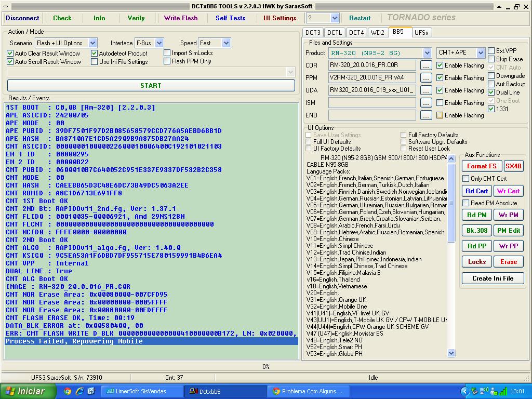The image size is (532, 399).
Task: Switch to the DCT4 tab
Action: (x=356, y=33)
